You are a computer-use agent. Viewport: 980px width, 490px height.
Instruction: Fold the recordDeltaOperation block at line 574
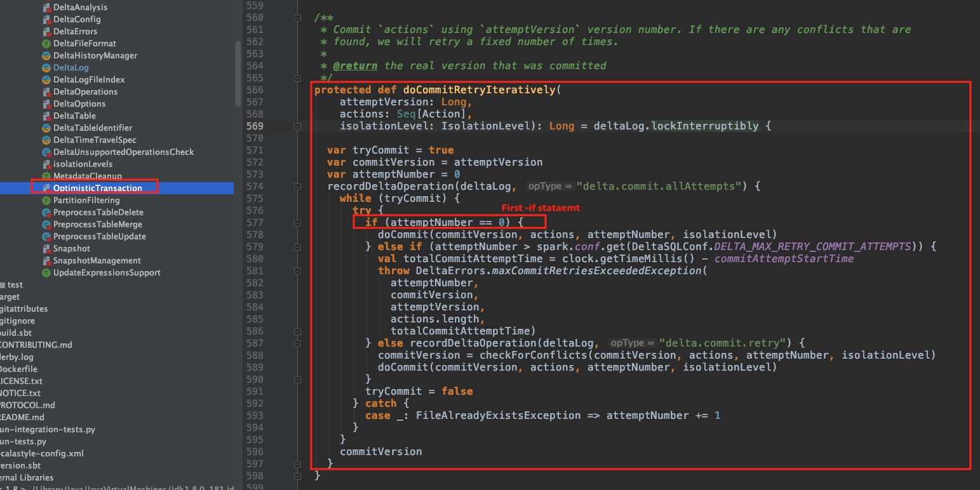tap(298, 187)
